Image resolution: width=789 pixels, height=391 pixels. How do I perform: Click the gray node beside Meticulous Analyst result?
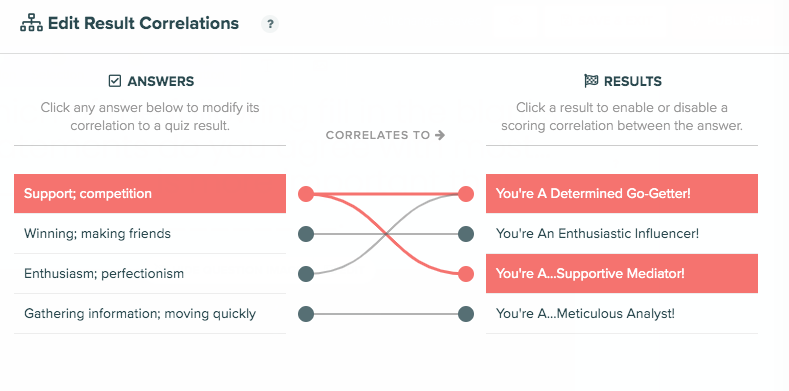pos(466,314)
